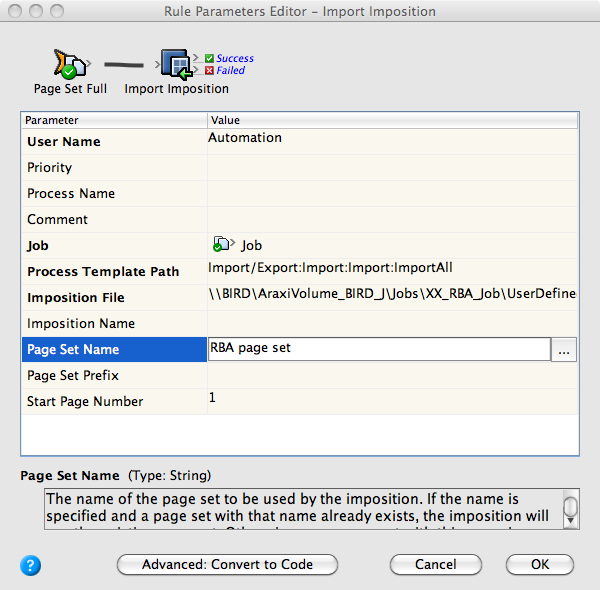
Task: Click the Page Set Full event icon
Action: 70,64
